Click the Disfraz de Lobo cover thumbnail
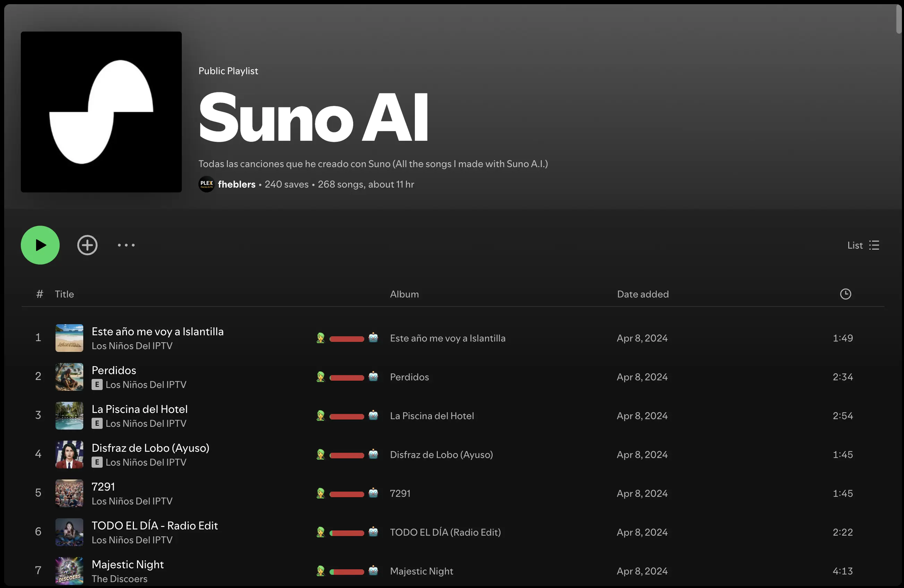The height and width of the screenshot is (588, 904). (x=69, y=455)
